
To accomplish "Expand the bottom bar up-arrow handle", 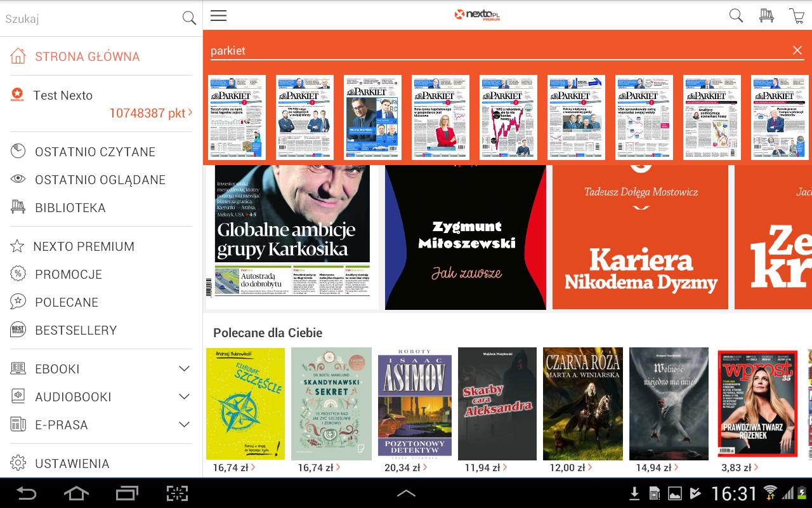I will 406,493.
